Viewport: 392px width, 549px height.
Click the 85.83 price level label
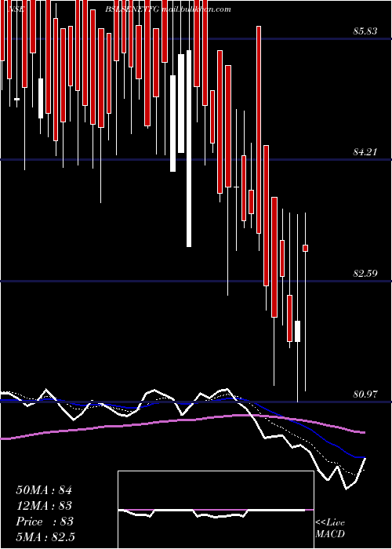pos(365,31)
